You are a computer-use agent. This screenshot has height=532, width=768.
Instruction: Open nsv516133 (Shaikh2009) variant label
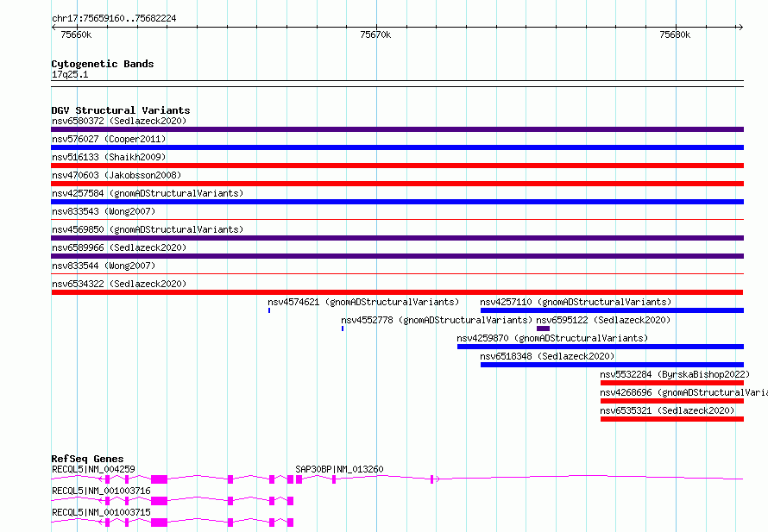109,157
